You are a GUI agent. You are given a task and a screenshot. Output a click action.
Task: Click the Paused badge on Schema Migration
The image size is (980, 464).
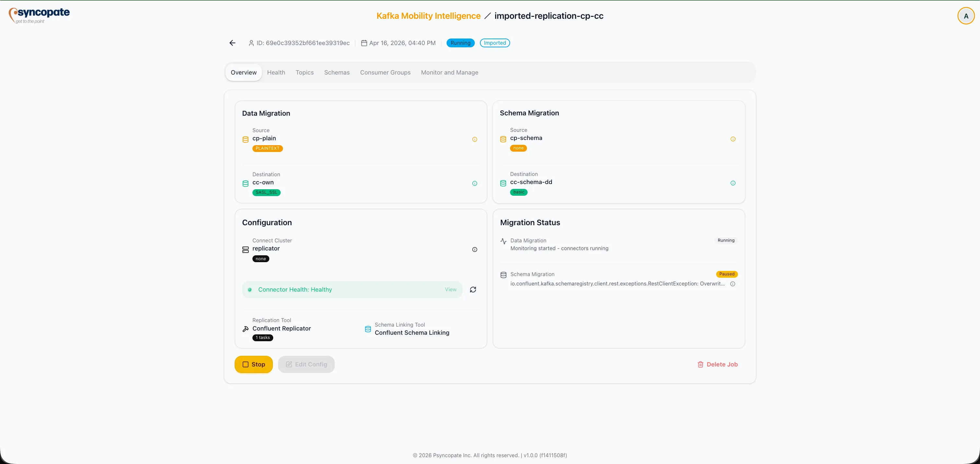[727, 274]
